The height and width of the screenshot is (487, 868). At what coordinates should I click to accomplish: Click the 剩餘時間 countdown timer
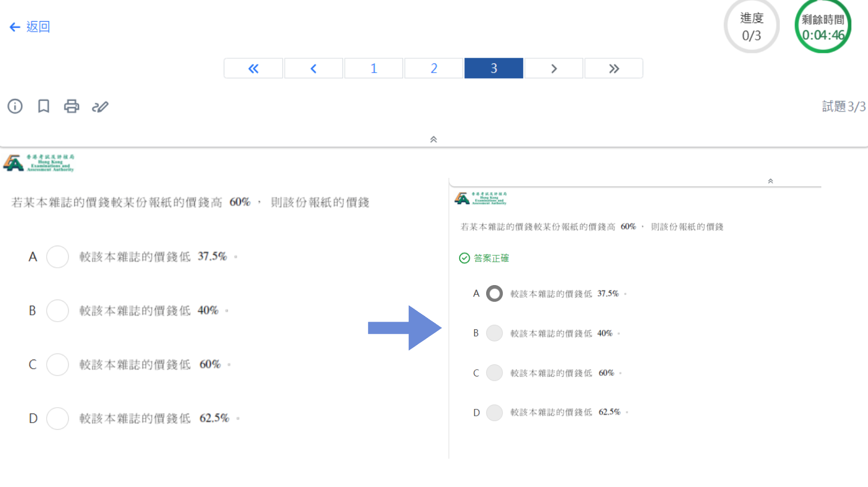(822, 26)
